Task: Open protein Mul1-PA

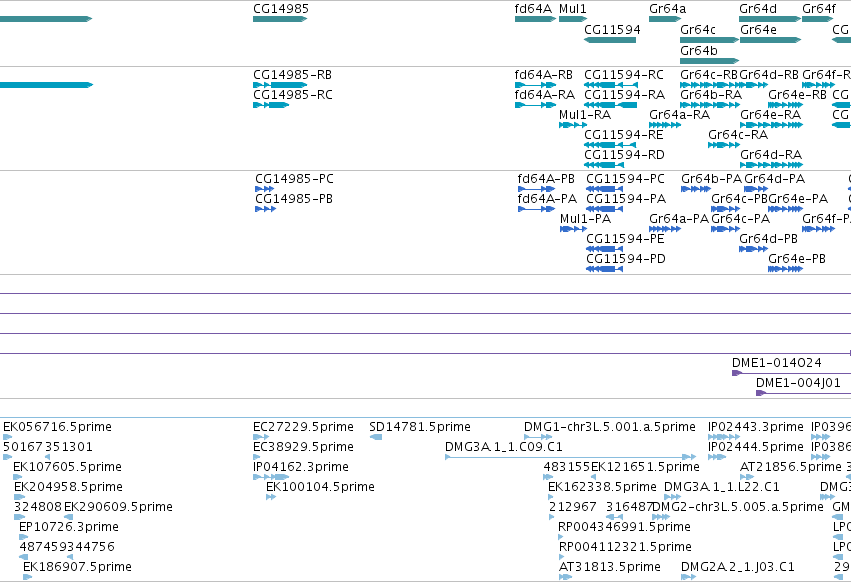Action: 573,229
